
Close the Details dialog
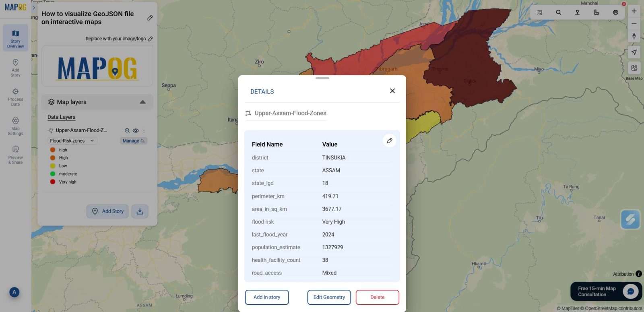pos(392,91)
